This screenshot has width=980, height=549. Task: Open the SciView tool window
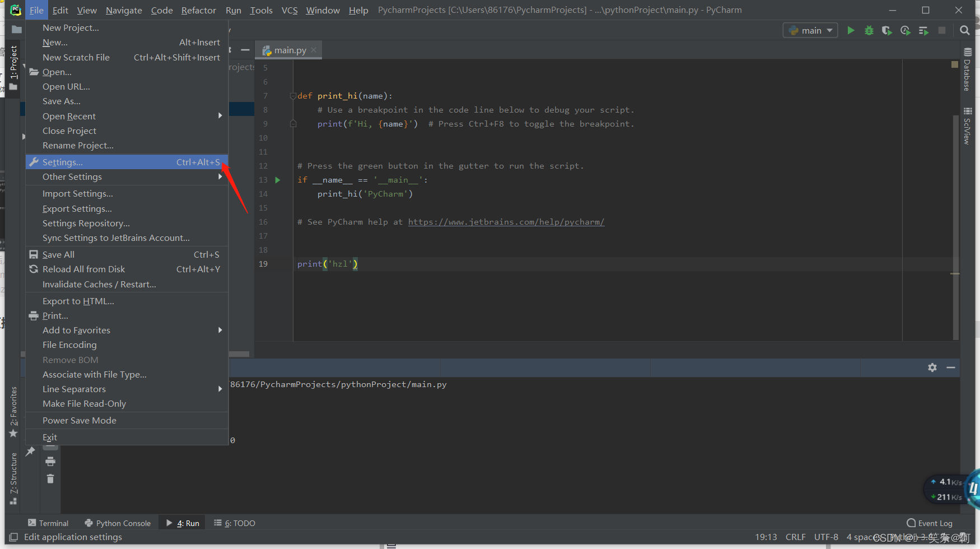(967, 126)
